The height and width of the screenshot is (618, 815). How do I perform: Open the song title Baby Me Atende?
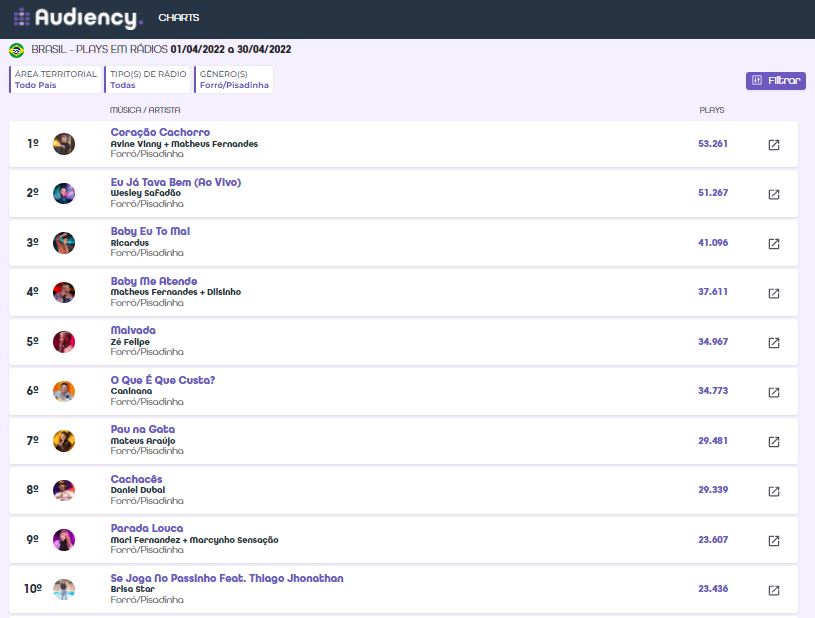[154, 281]
